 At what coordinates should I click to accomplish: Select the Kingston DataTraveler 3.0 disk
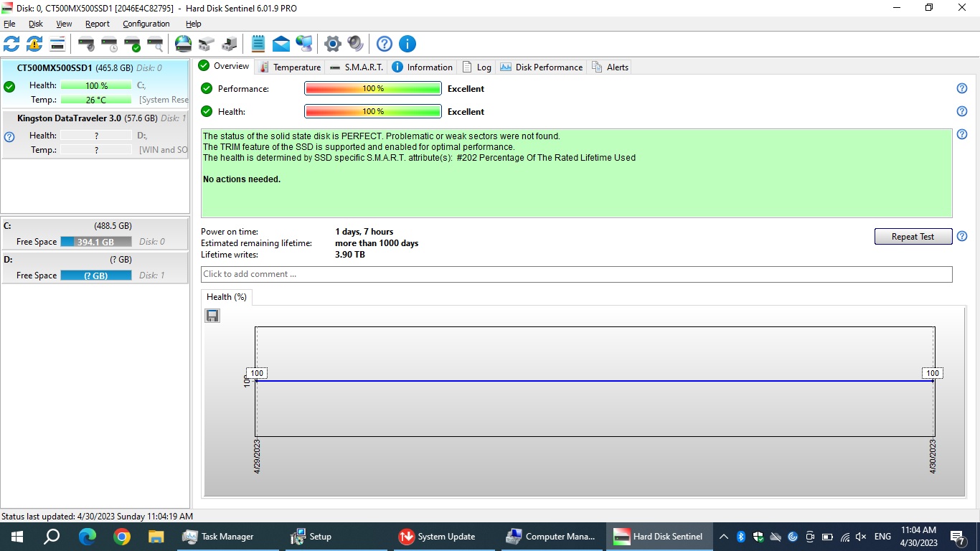[x=95, y=118]
